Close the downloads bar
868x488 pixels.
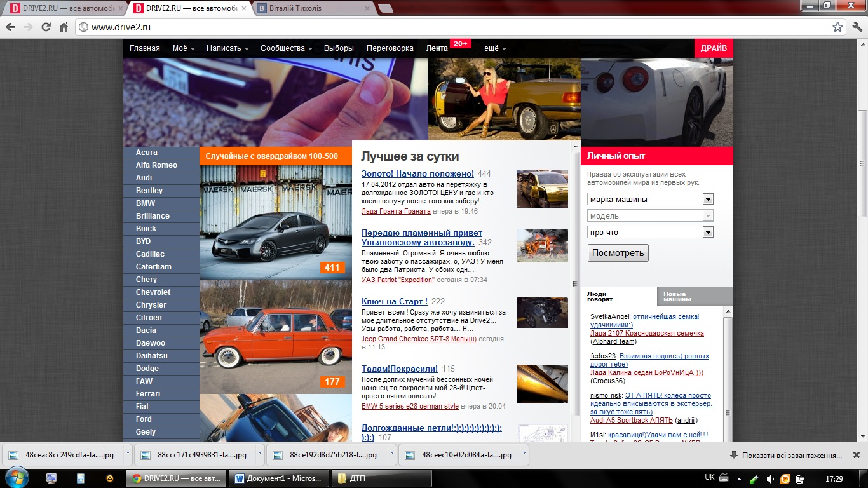tap(855, 456)
